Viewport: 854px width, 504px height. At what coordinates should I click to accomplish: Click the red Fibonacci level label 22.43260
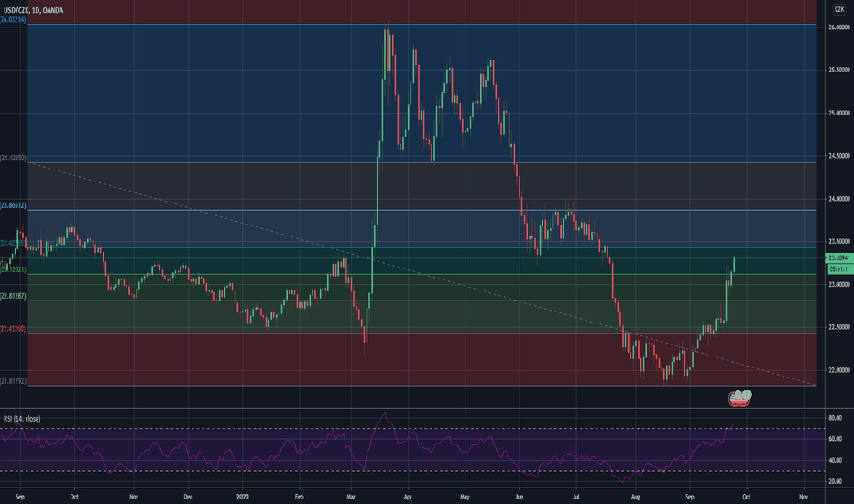coord(13,329)
